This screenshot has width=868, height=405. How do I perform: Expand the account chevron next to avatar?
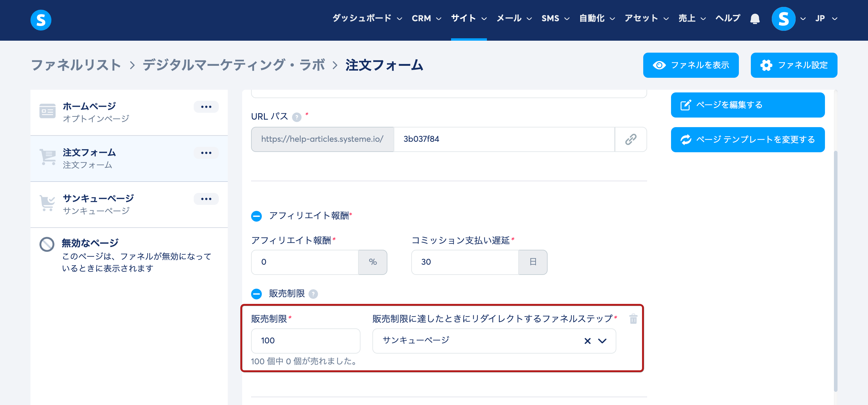[x=803, y=19]
